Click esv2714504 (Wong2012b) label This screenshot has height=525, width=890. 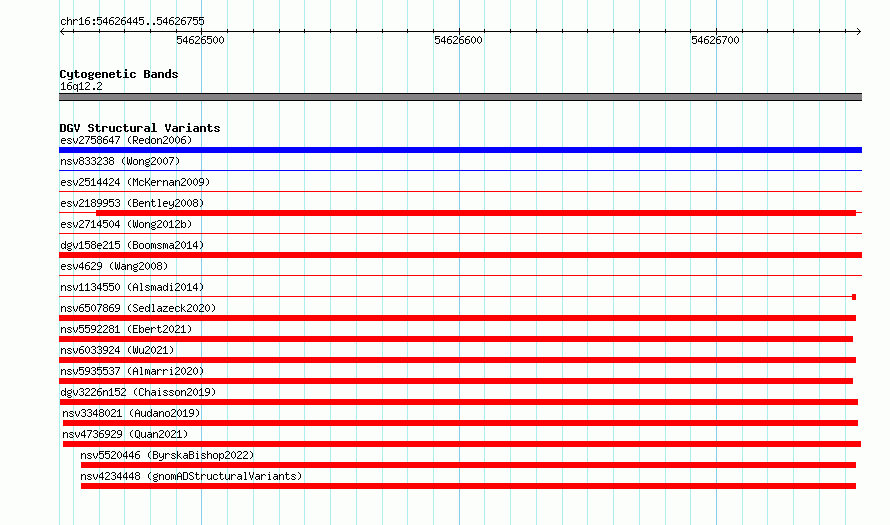coord(126,224)
